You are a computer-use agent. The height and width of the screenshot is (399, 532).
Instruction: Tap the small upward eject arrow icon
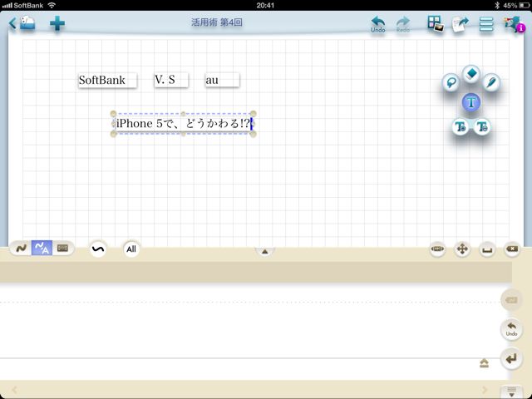click(484, 363)
